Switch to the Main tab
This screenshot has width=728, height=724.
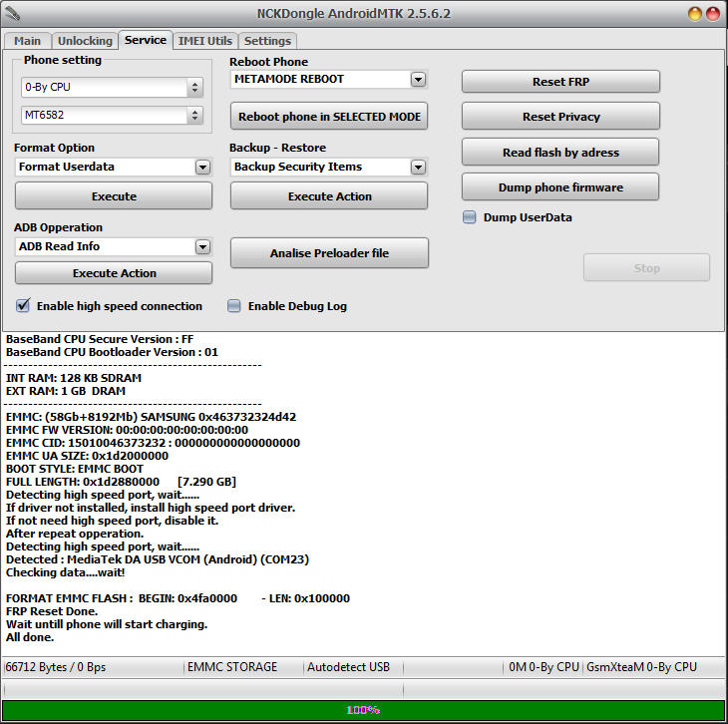click(27, 41)
